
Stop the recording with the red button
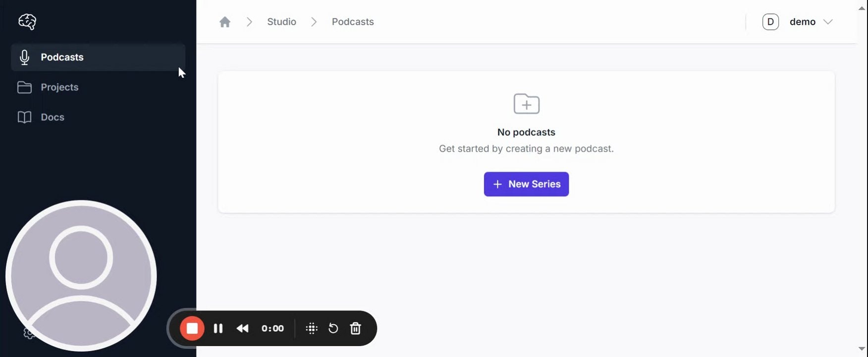click(x=192, y=328)
